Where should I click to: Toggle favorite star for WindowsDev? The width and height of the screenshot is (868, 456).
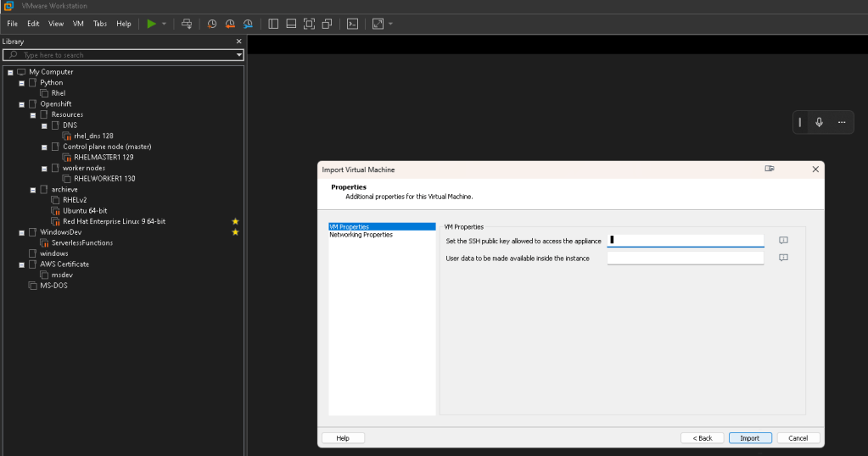point(235,232)
